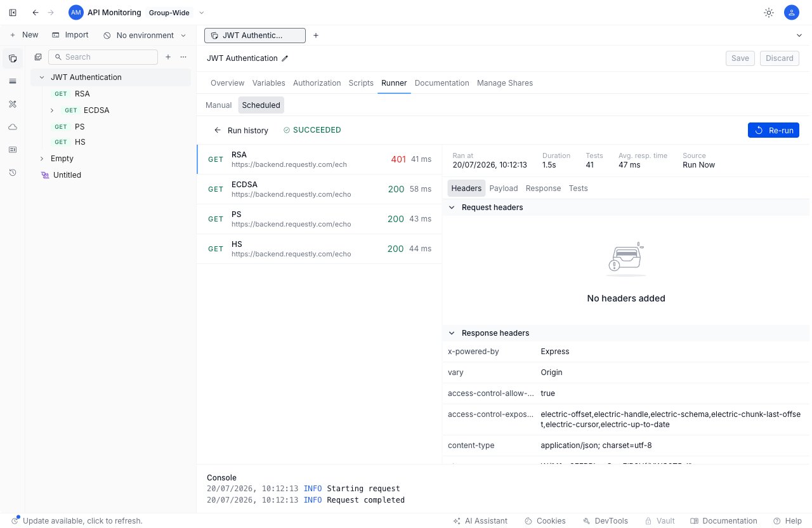Open the Collections sidebar icon
Image resolution: width=812 pixels, height=528 pixels.
coord(13,58)
